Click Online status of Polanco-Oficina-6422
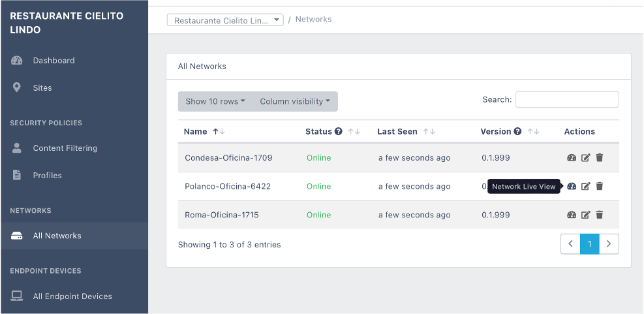This screenshot has width=644, height=314. click(318, 186)
